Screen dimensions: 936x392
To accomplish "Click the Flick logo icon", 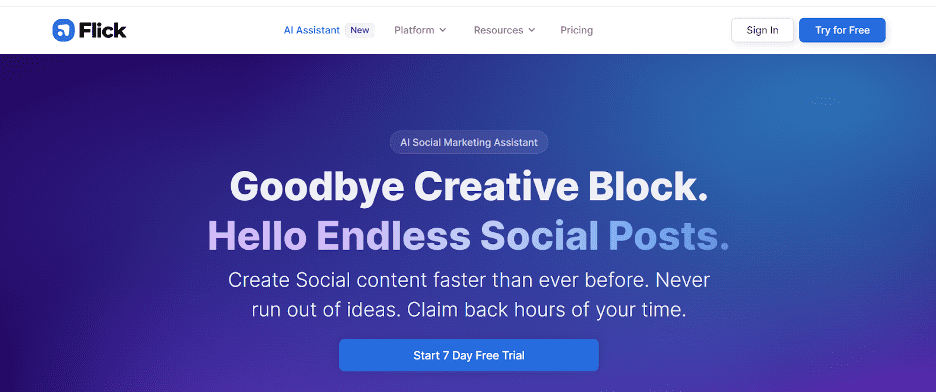I will pyautogui.click(x=63, y=30).
